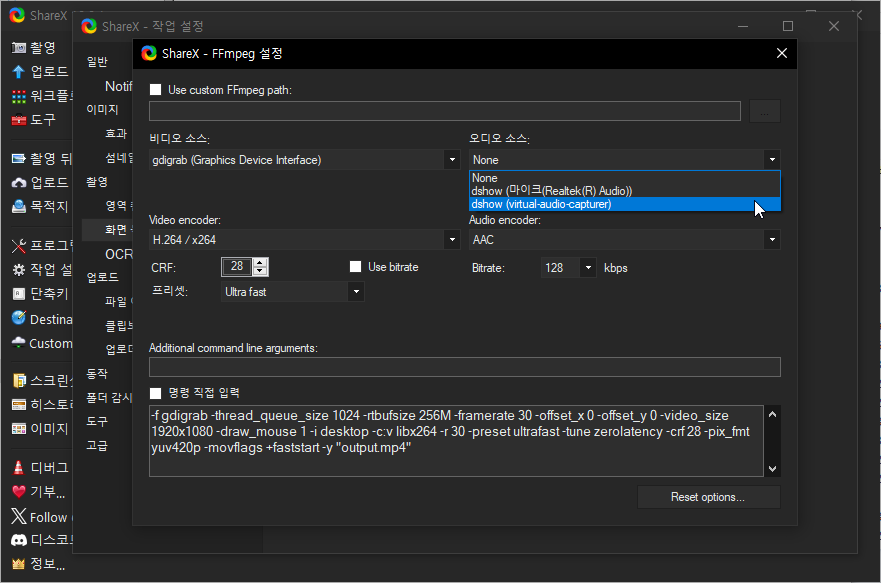Click the browse button for FFmpeg path
The image size is (881, 583).
tap(764, 111)
